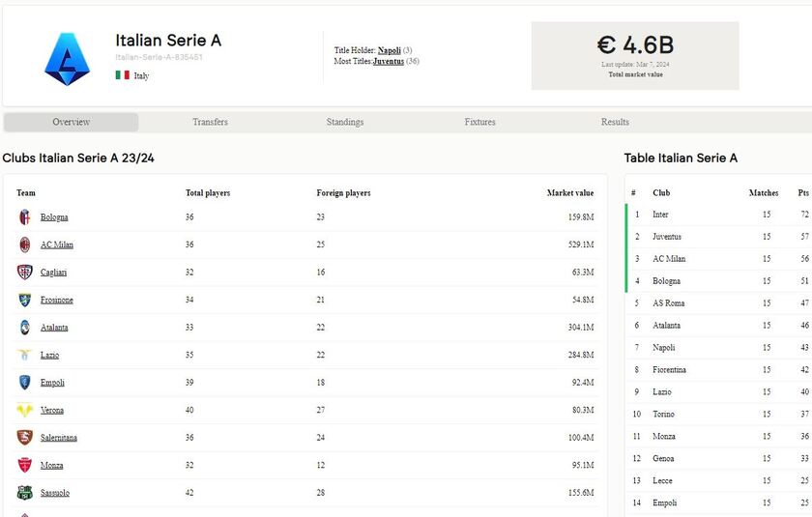Click Juventus in the standings table
The image size is (812, 517).
click(x=667, y=237)
